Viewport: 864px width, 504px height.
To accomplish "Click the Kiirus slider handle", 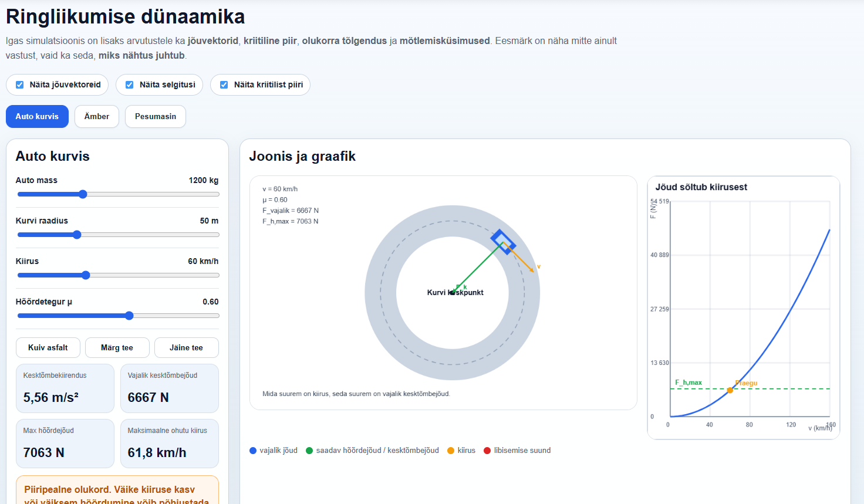I will pos(86,275).
